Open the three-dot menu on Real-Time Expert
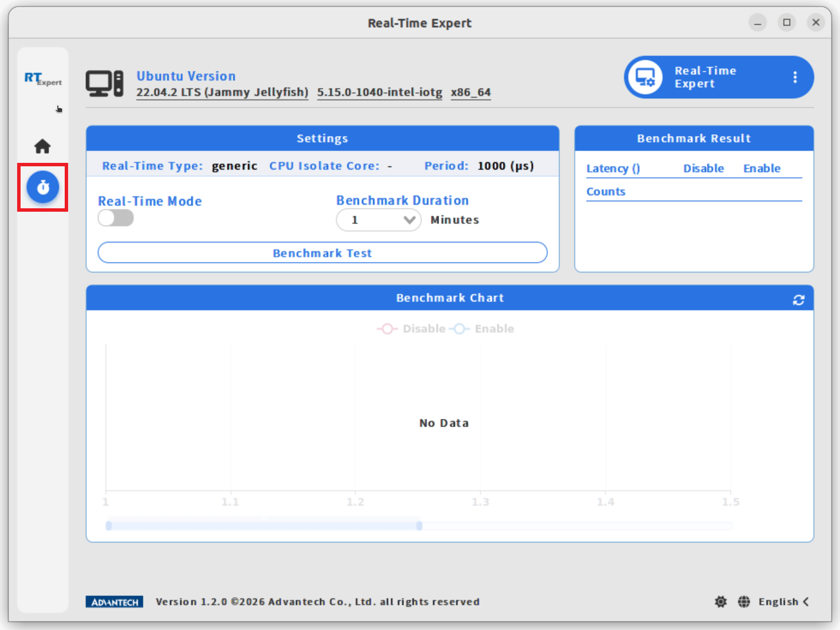840x630 pixels. tap(795, 77)
